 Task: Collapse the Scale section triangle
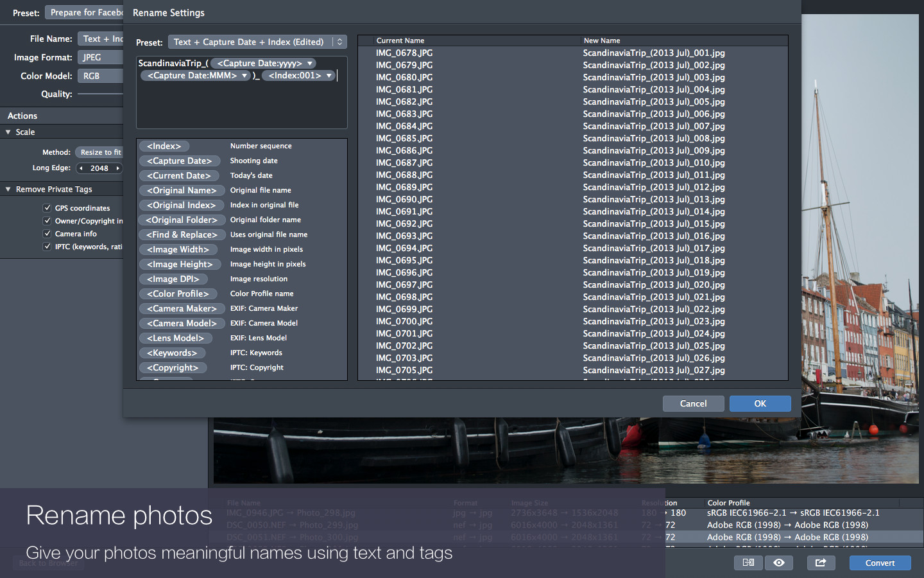(x=8, y=132)
